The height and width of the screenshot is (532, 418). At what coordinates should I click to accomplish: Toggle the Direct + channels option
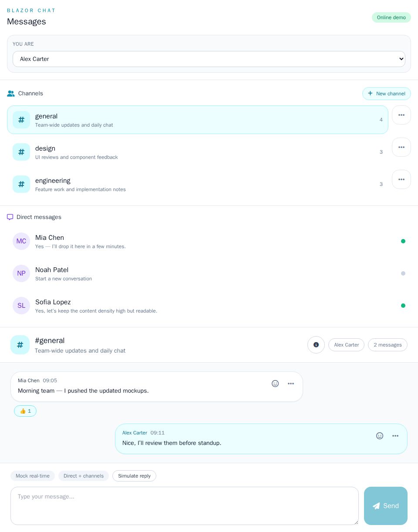click(83, 476)
